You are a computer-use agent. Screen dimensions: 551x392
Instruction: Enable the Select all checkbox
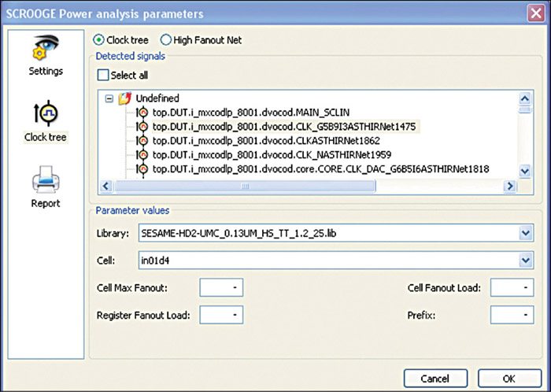pyautogui.click(x=103, y=76)
